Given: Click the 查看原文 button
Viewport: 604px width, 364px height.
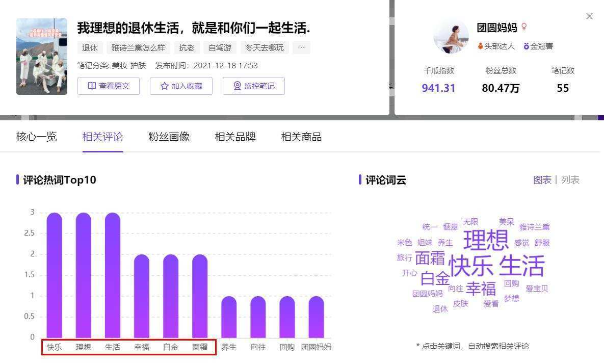Looking at the screenshot, I should (109, 86).
